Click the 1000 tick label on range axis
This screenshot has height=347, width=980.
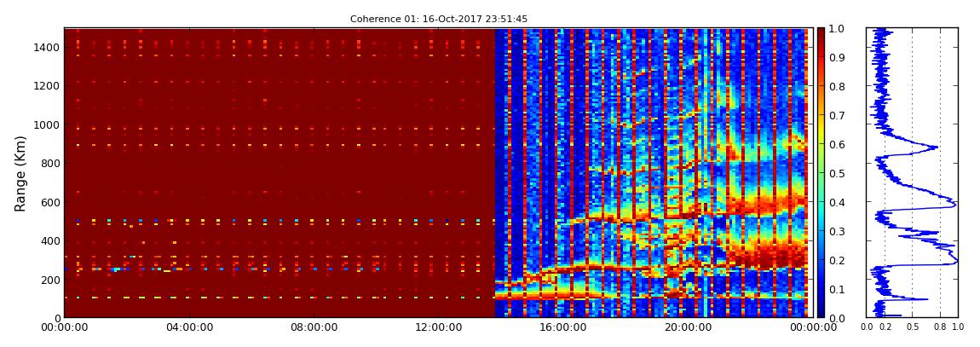coord(47,124)
